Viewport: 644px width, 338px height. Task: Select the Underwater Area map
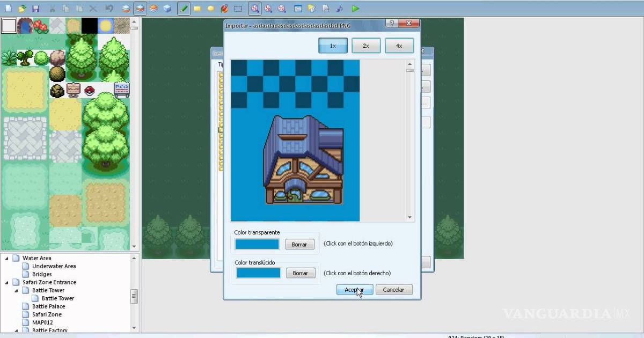pyautogui.click(x=54, y=266)
